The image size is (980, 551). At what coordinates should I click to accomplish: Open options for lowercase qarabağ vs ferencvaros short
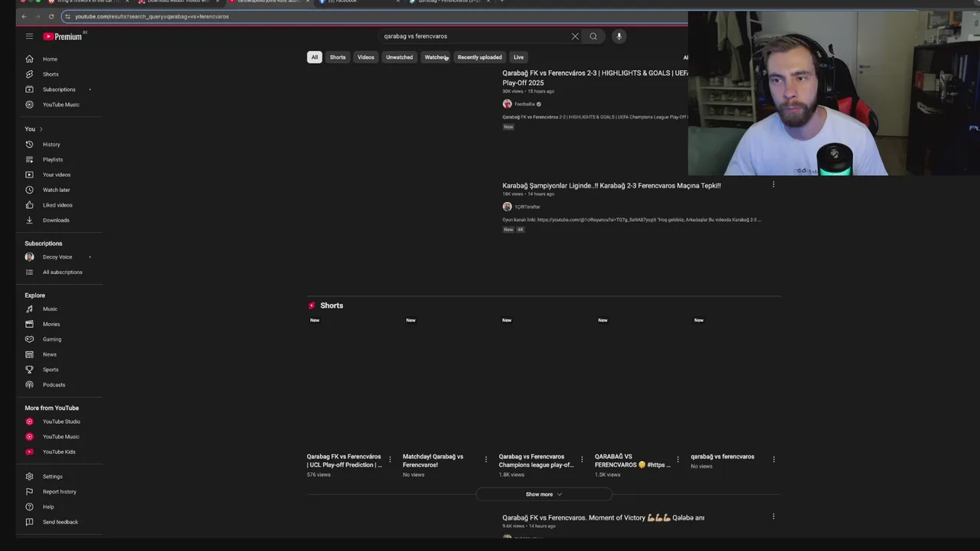pos(773,460)
